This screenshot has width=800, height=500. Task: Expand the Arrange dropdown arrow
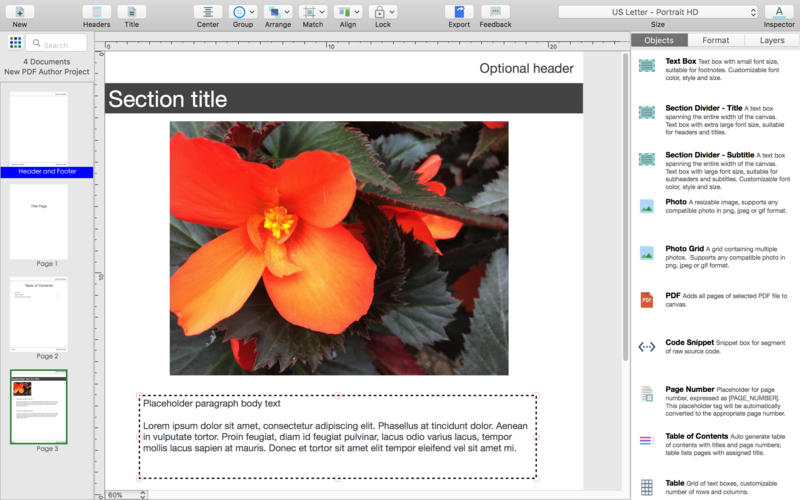287,12
